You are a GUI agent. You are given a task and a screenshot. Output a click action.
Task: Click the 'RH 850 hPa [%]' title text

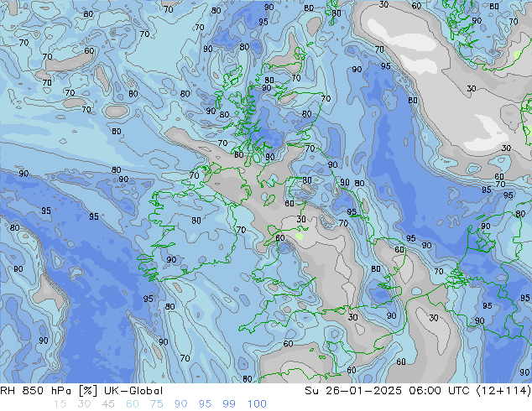coord(49,391)
